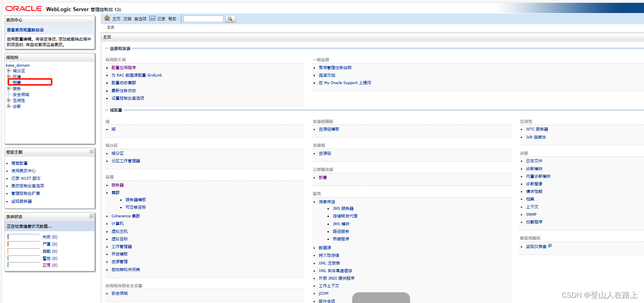Expand the 诊断 tree node
This screenshot has height=303, width=644.
point(8,106)
